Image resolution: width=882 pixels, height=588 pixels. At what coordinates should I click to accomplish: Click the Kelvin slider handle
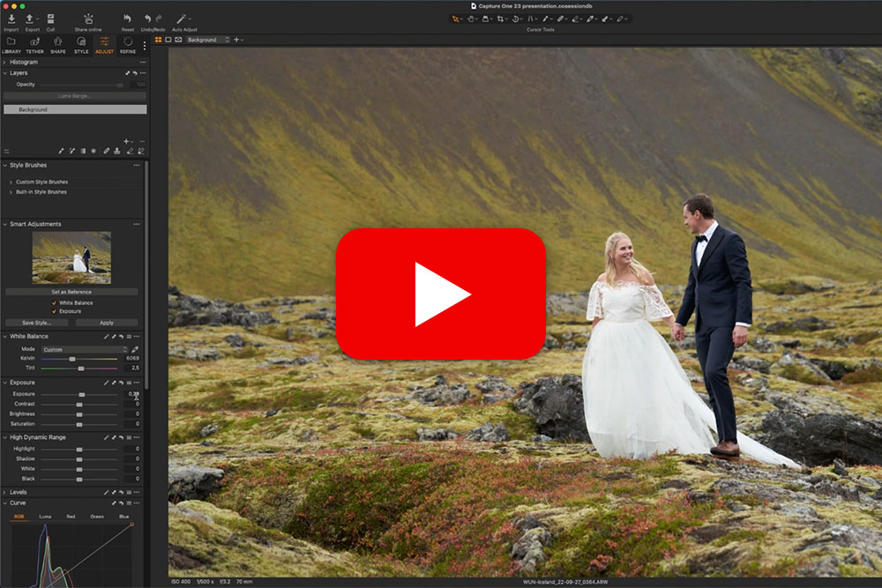pyautogui.click(x=72, y=359)
